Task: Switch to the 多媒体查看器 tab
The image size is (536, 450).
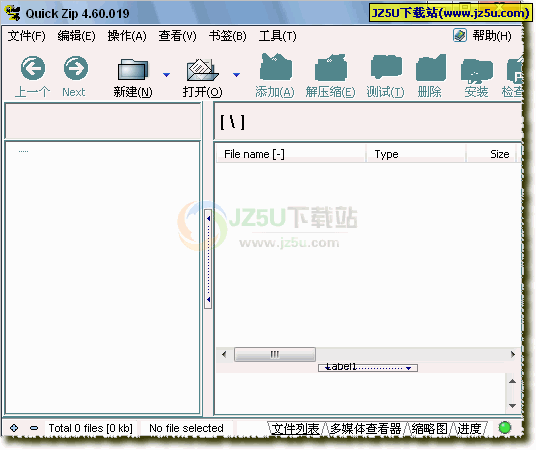Action: [x=365, y=428]
